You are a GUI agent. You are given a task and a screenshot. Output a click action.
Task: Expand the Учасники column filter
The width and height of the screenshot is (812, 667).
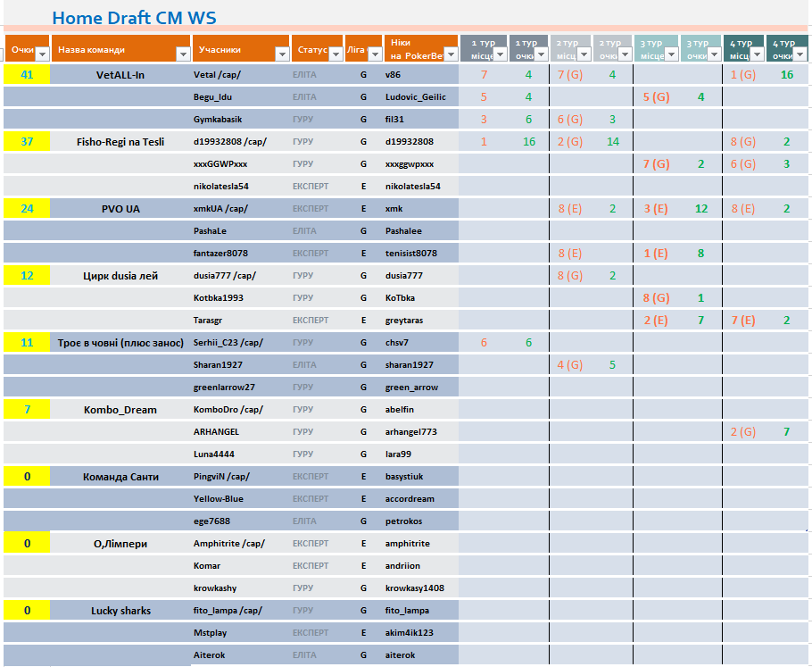(282, 54)
